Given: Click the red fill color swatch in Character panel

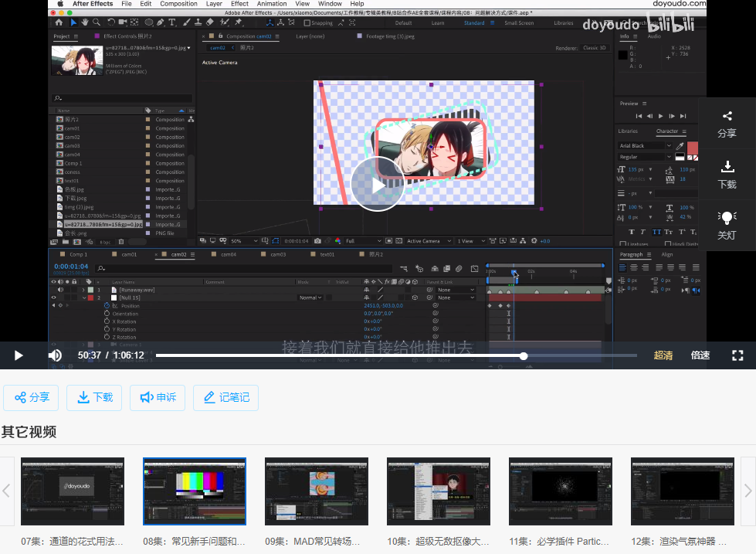Looking at the screenshot, I should (693, 148).
